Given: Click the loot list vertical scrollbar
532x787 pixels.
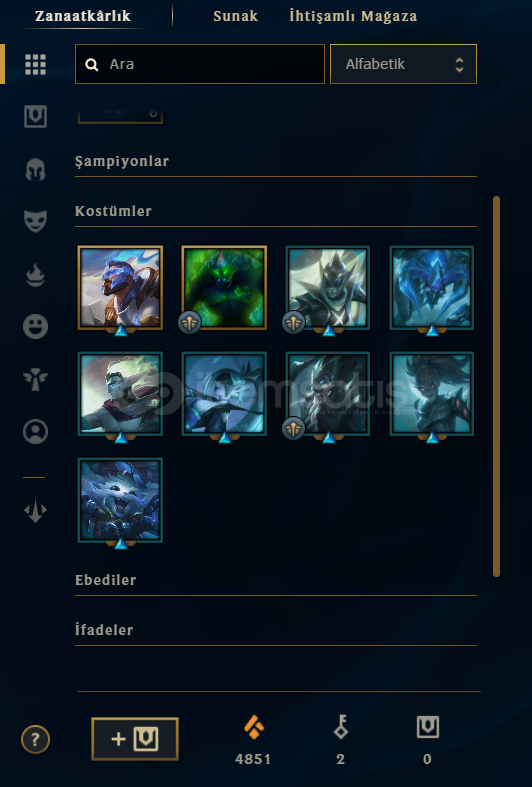Looking at the screenshot, I should [x=496, y=386].
